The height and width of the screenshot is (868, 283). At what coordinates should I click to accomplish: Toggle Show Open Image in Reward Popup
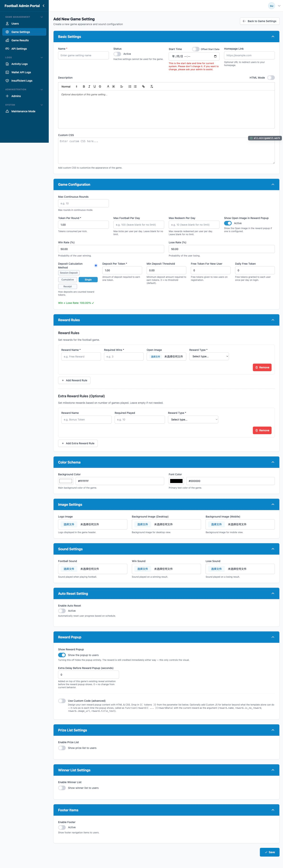coord(228,223)
